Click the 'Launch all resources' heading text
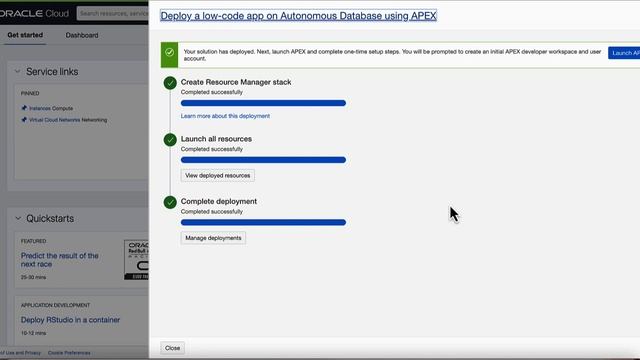Image resolution: width=640 pixels, height=360 pixels. point(216,139)
